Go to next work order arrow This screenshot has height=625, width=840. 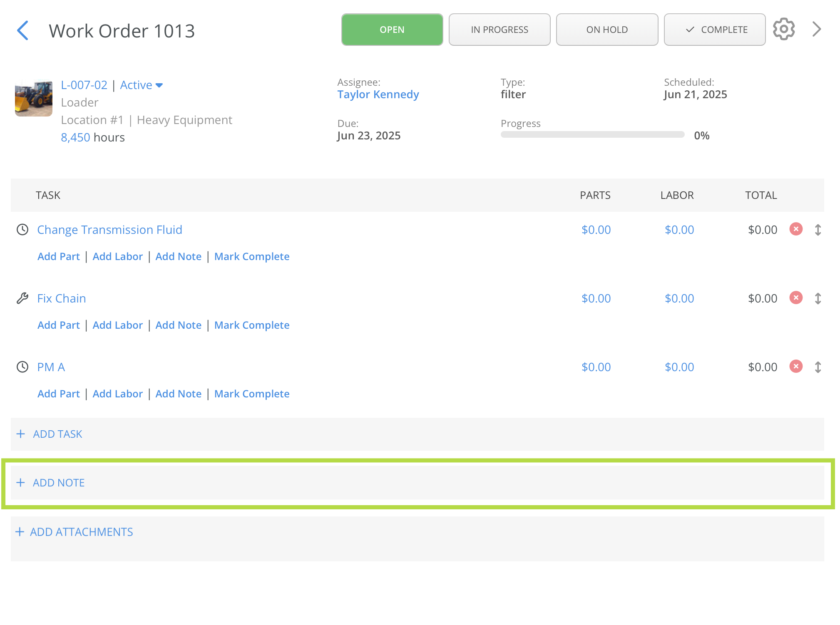pyautogui.click(x=816, y=29)
